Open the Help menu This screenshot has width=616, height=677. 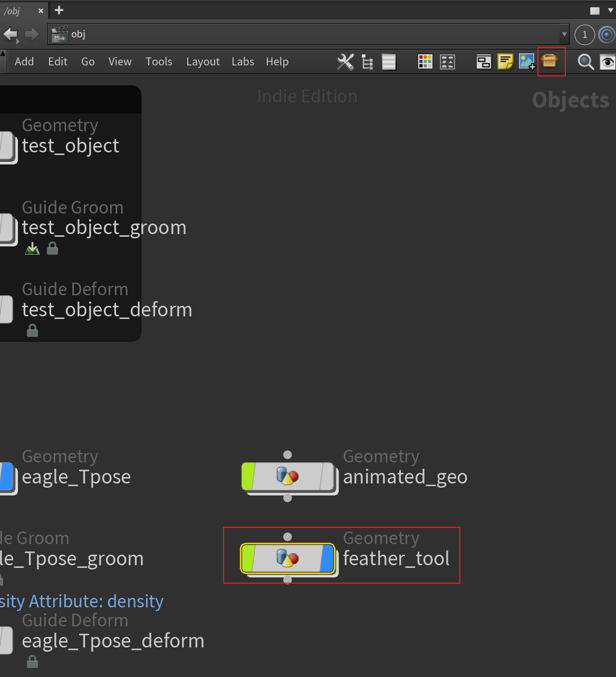click(x=277, y=62)
